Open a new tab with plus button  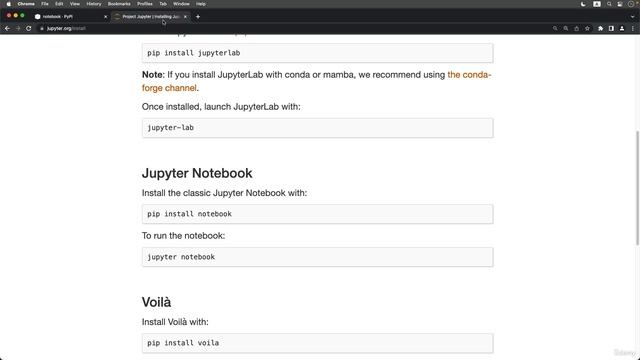[198, 17]
